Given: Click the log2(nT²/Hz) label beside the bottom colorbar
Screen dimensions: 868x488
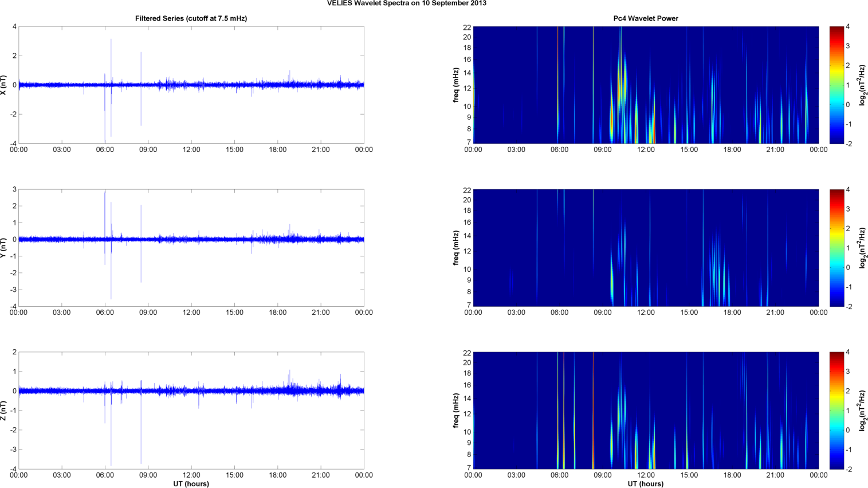Looking at the screenshot, I should (x=862, y=411).
